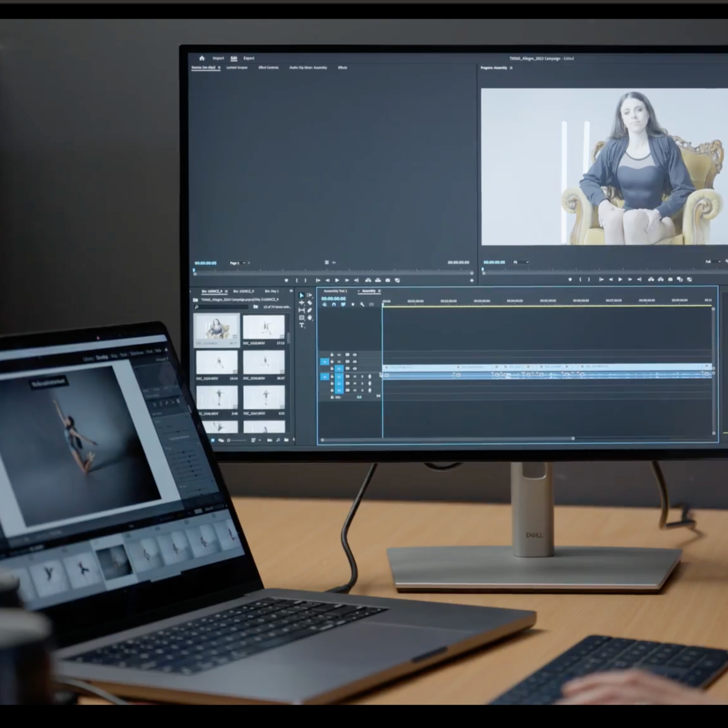The height and width of the screenshot is (728, 728).
Task: Click the Assembly sequence tab
Action: (369, 291)
